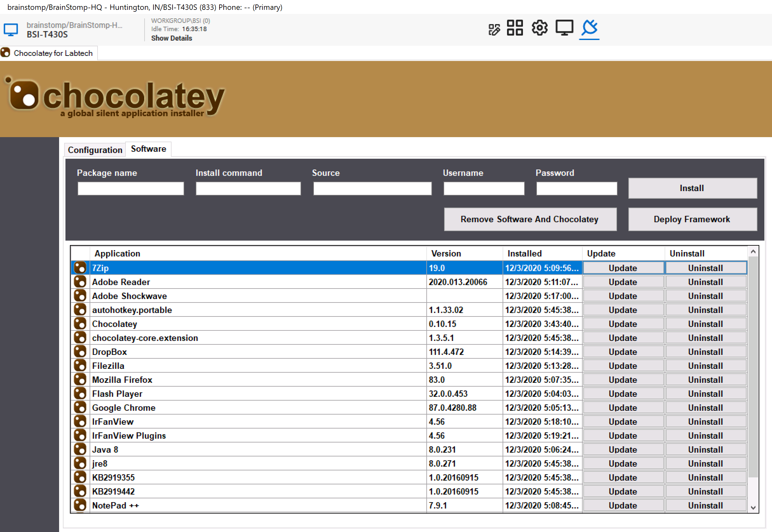This screenshot has width=772, height=532.
Task: Click the Install button
Action: [690, 188]
